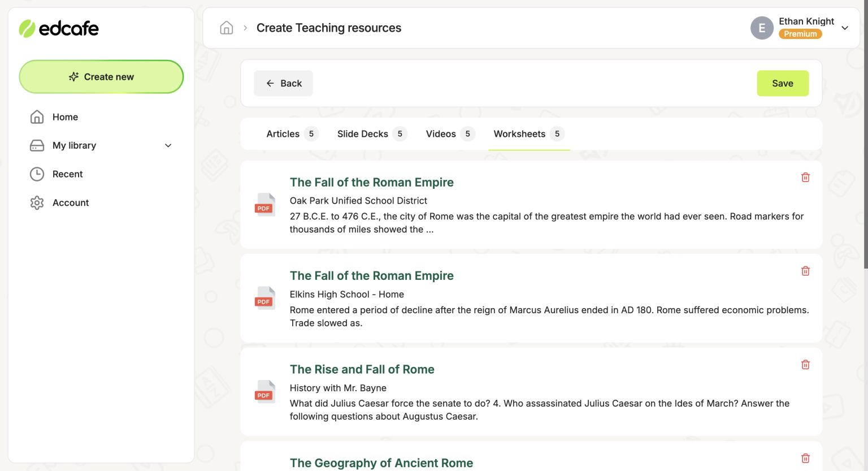Click the 'Ethan Knight' user name
The image size is (868, 471).
(806, 21)
